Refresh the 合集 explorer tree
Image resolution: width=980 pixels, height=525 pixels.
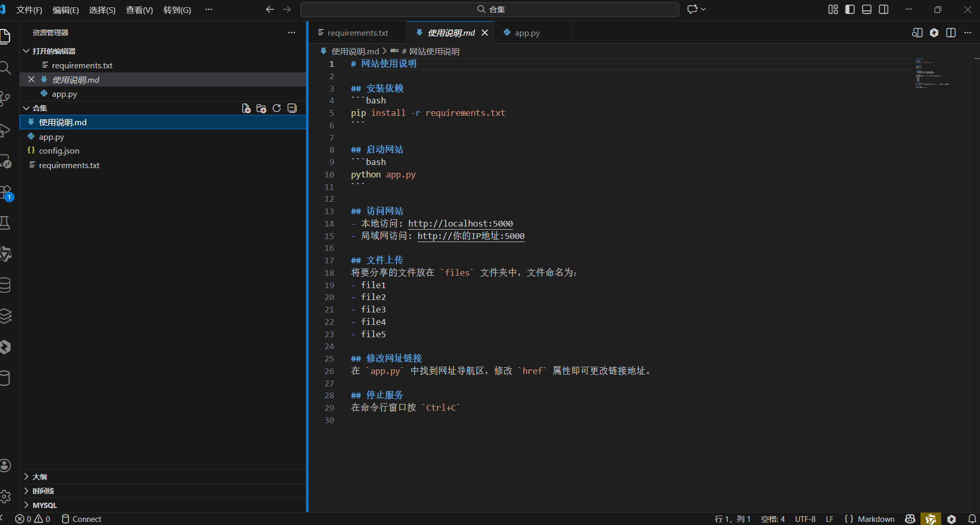(277, 108)
